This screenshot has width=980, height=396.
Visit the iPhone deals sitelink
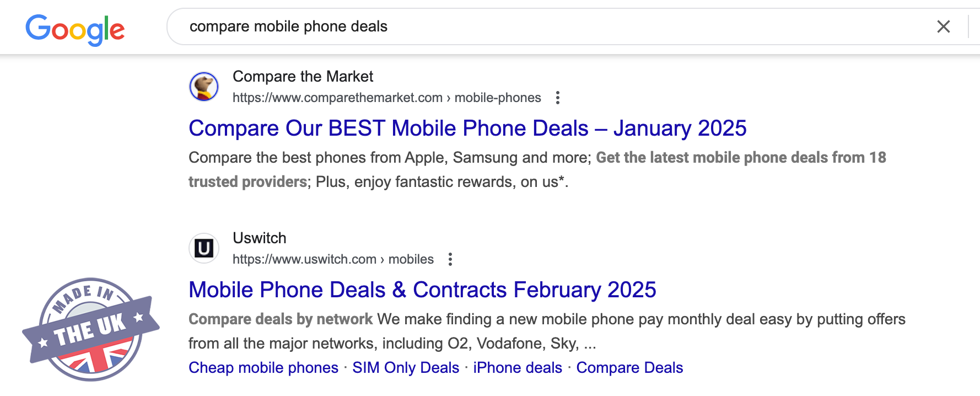tap(518, 368)
